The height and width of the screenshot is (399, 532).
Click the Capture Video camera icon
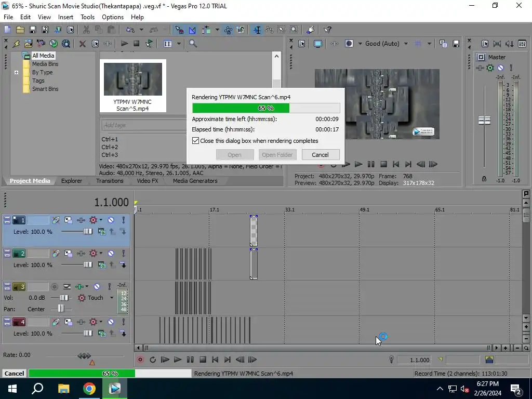click(x=41, y=44)
